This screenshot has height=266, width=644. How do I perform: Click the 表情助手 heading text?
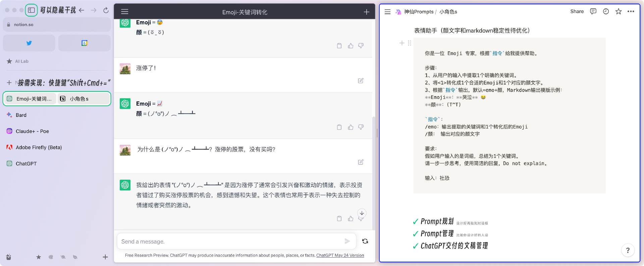[472, 31]
